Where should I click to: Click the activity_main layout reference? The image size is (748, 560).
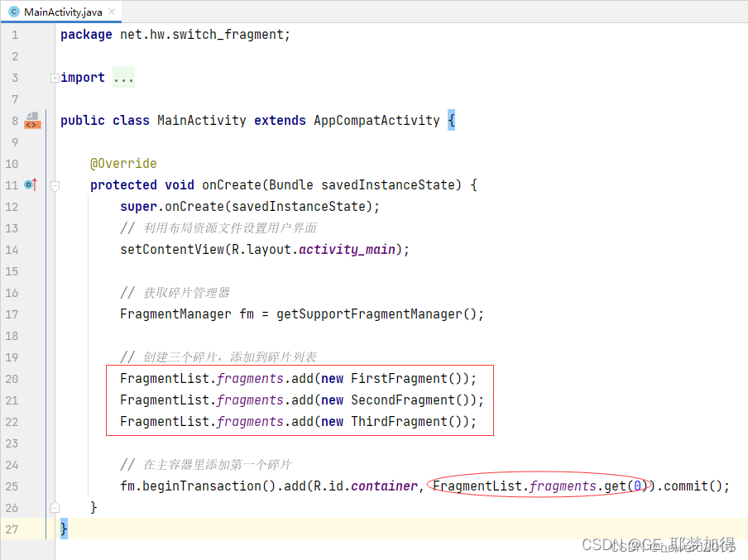347,250
